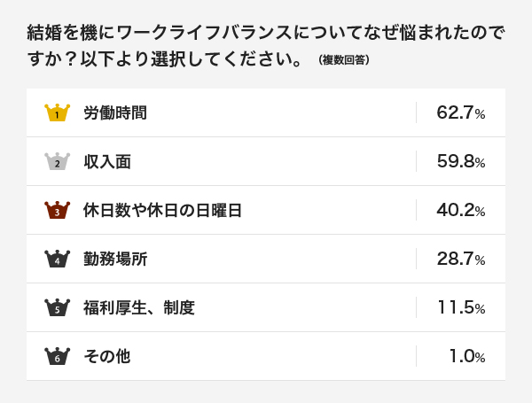This screenshot has height=403, width=532.
Task: Click the 59.8% value
Action: coord(461,161)
